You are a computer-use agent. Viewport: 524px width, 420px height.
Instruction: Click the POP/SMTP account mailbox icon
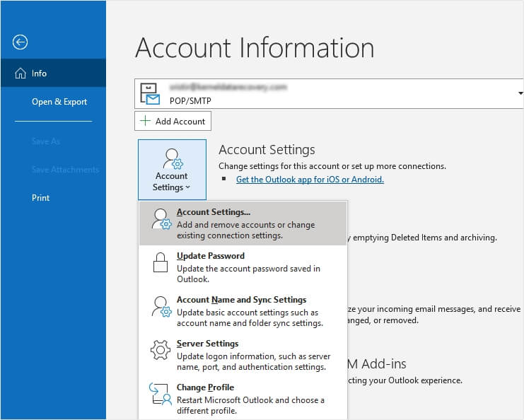150,93
